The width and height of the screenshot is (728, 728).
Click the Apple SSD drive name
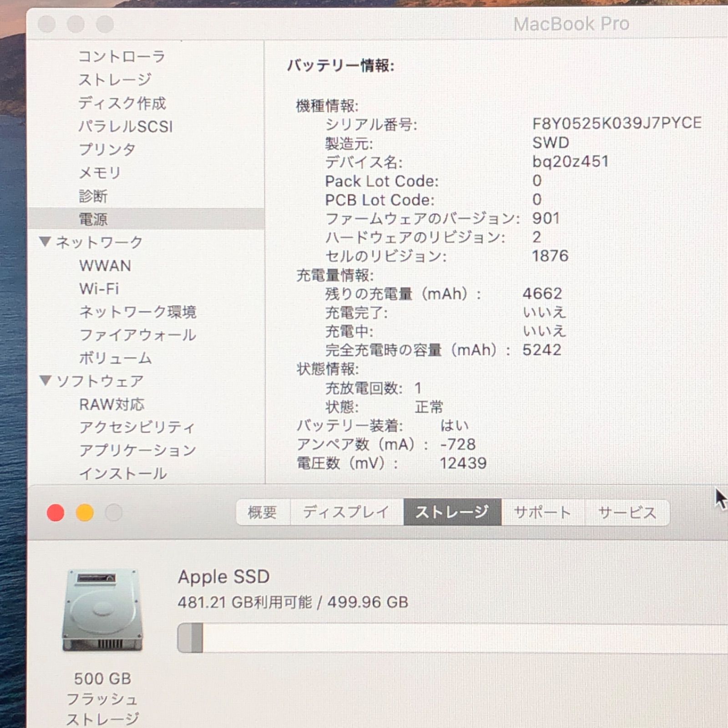coord(223,577)
